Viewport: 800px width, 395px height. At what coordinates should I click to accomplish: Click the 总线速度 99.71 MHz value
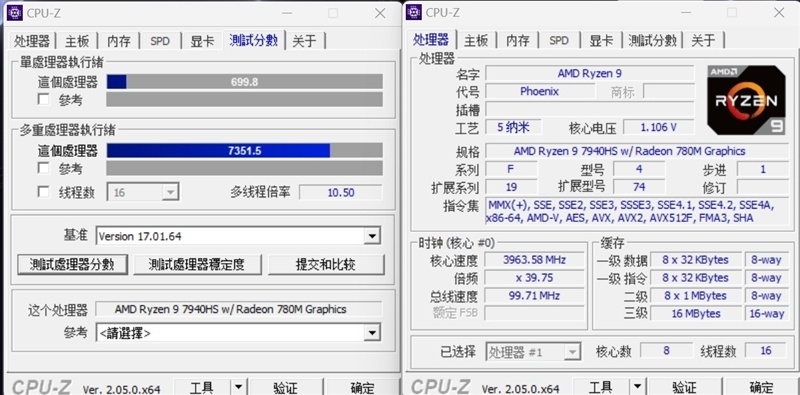pyautogui.click(x=534, y=295)
